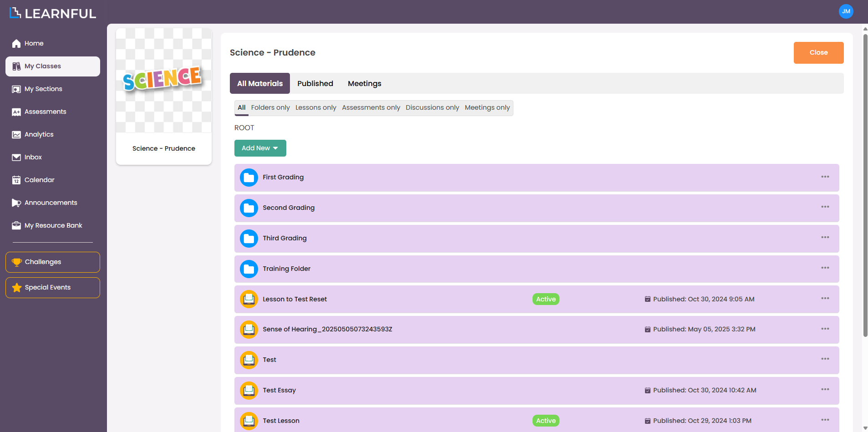
Task: Click the Special Events star icon
Action: 17,288
